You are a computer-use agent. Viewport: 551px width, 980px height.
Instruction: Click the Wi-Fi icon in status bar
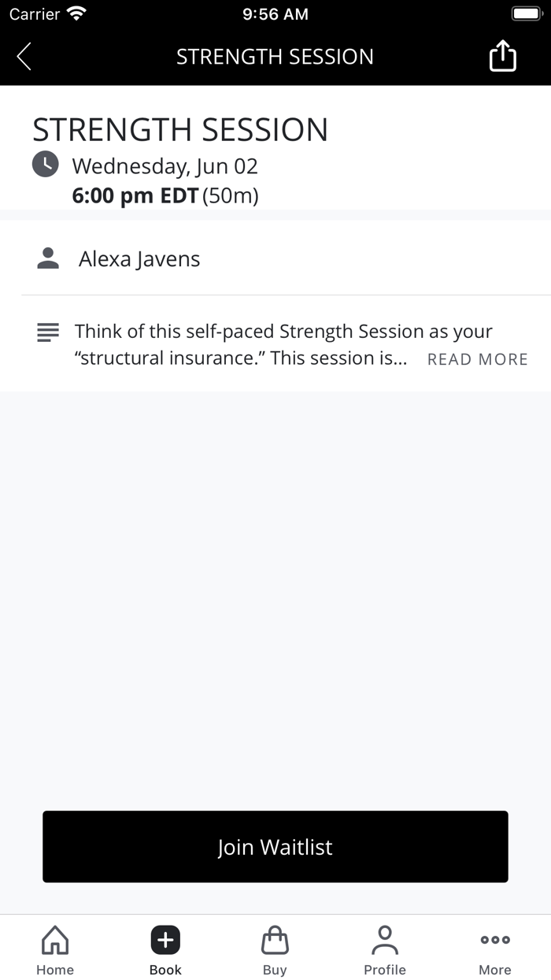[76, 14]
